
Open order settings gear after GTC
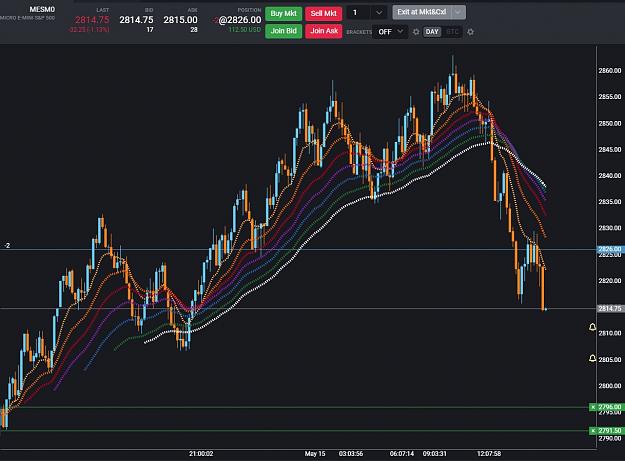coord(470,32)
